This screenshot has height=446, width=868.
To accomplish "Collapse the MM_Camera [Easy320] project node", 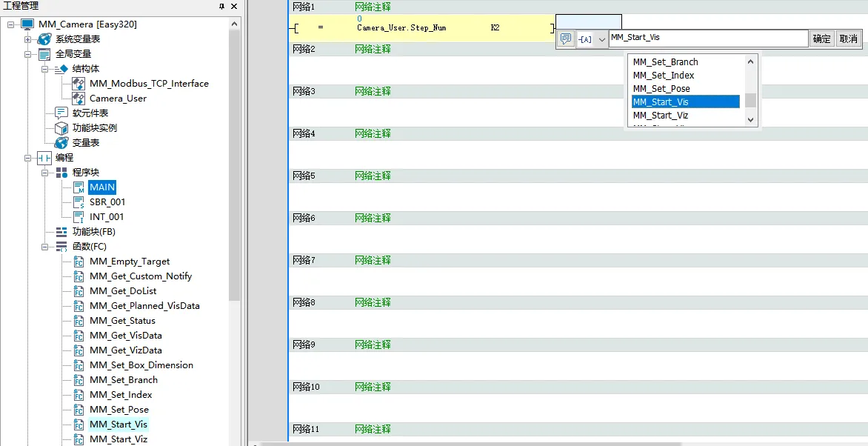I will coord(12,24).
